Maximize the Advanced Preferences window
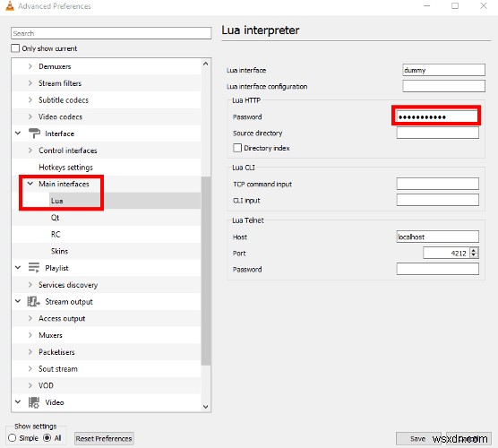Image resolution: width=498 pixels, height=448 pixels. point(455,5)
